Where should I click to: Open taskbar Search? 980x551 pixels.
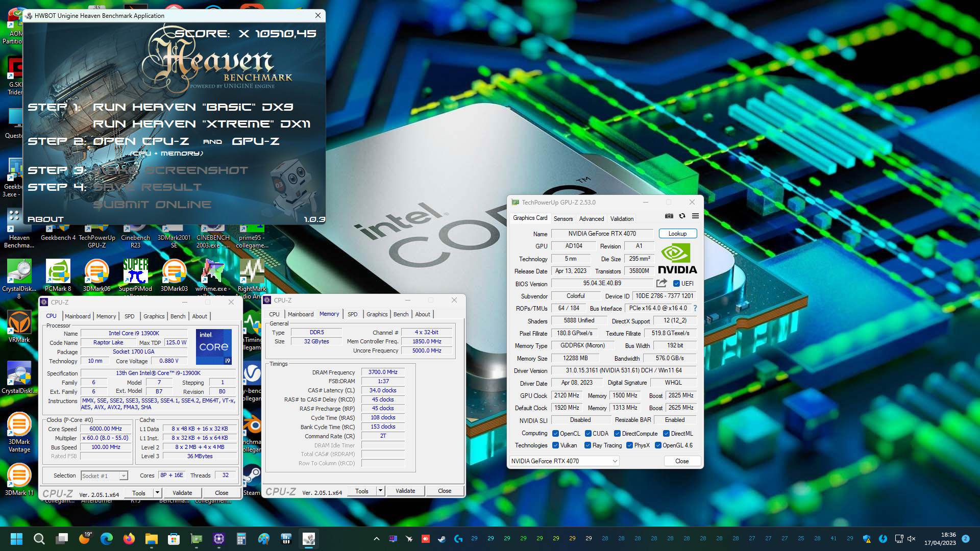click(39, 539)
